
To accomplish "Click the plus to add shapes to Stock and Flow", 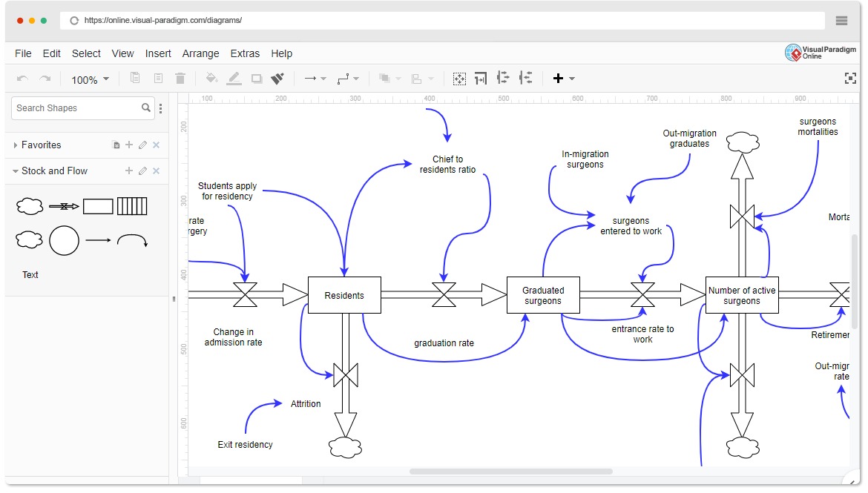I will point(129,171).
